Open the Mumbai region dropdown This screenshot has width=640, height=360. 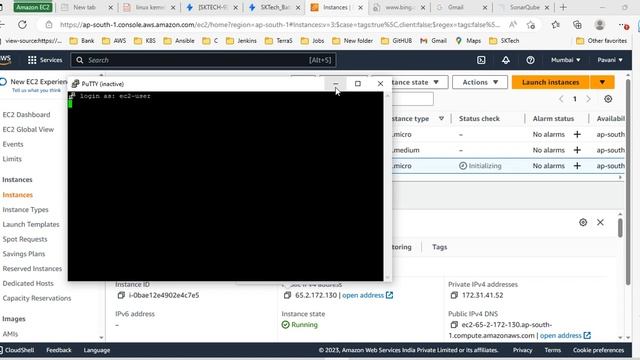[566, 60]
